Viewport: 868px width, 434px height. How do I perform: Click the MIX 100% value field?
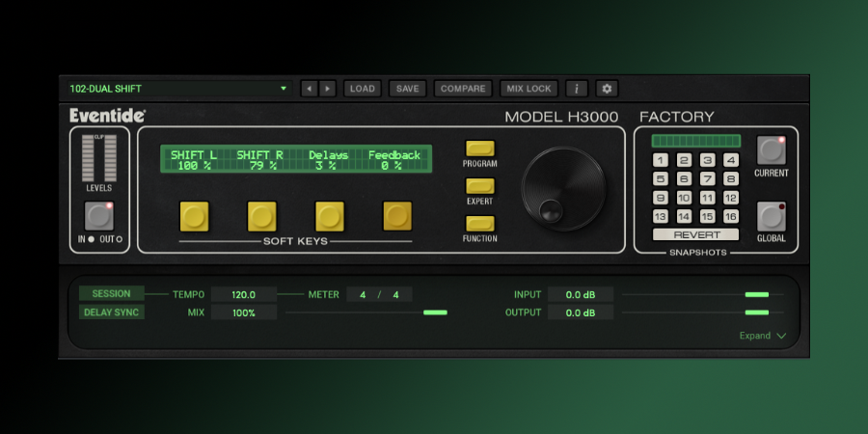coord(244,312)
